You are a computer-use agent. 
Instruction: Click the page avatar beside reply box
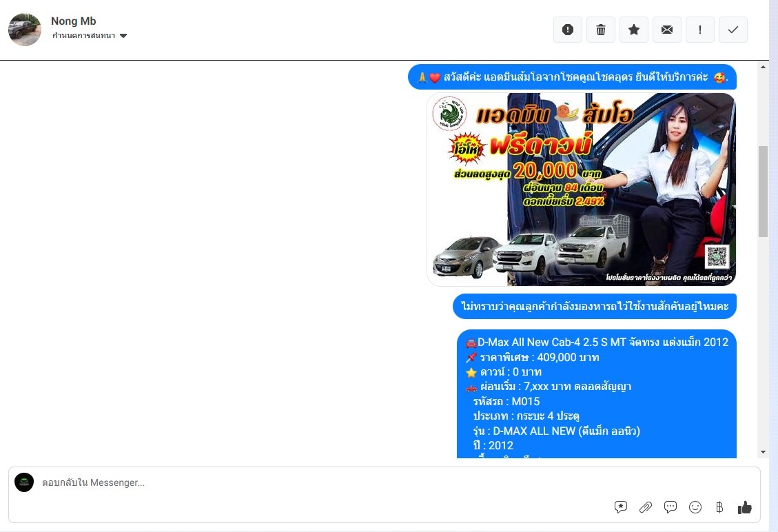(x=24, y=482)
